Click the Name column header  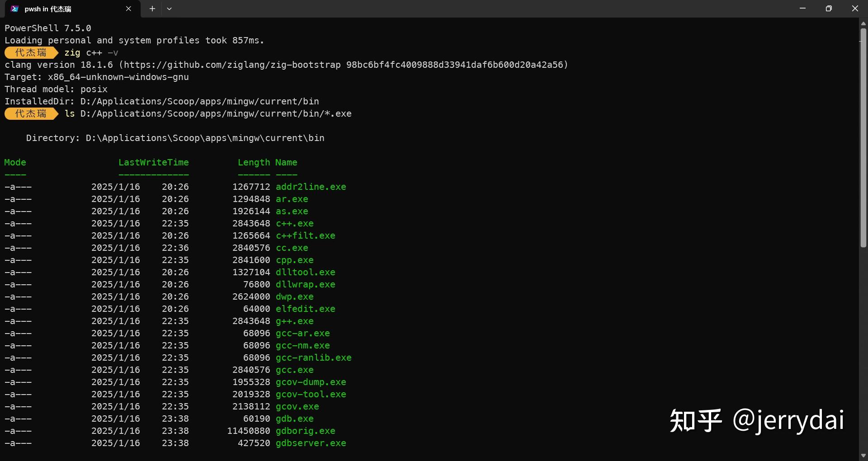[286, 163]
